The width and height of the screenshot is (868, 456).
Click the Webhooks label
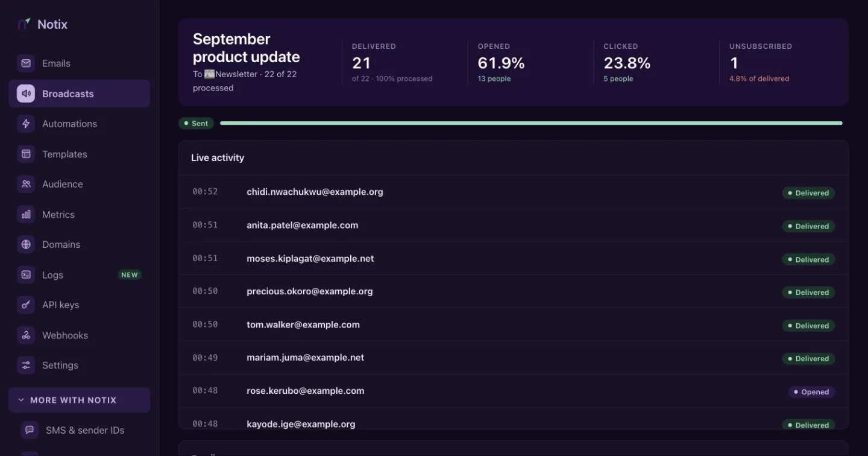click(x=65, y=335)
